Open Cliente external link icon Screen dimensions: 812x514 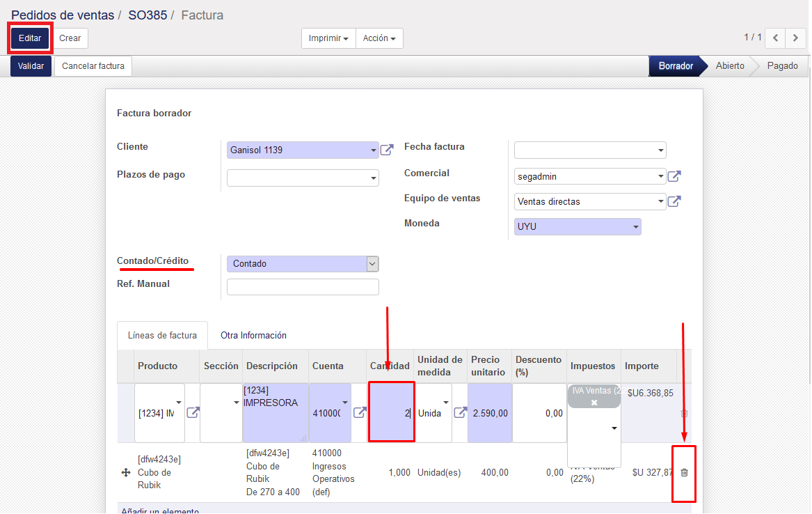pyautogui.click(x=387, y=150)
